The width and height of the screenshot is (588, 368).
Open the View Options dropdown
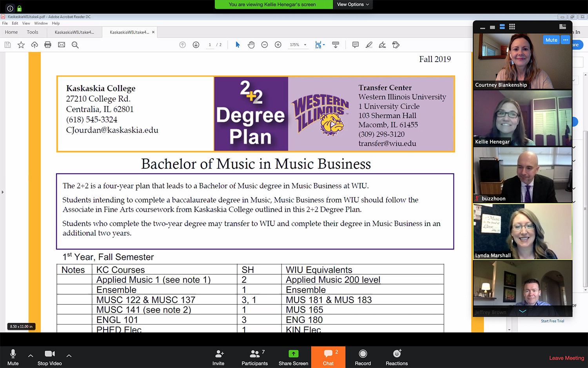353,4
